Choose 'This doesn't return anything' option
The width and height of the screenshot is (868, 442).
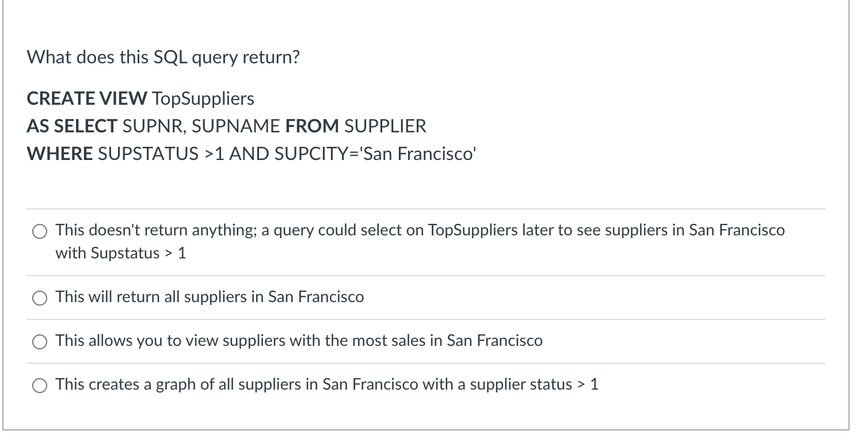tap(40, 231)
